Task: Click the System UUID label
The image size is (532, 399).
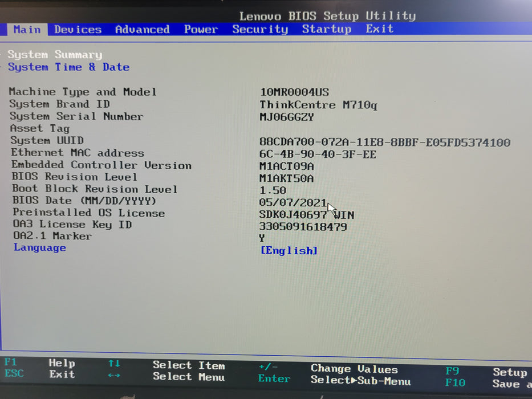Action: click(x=47, y=140)
